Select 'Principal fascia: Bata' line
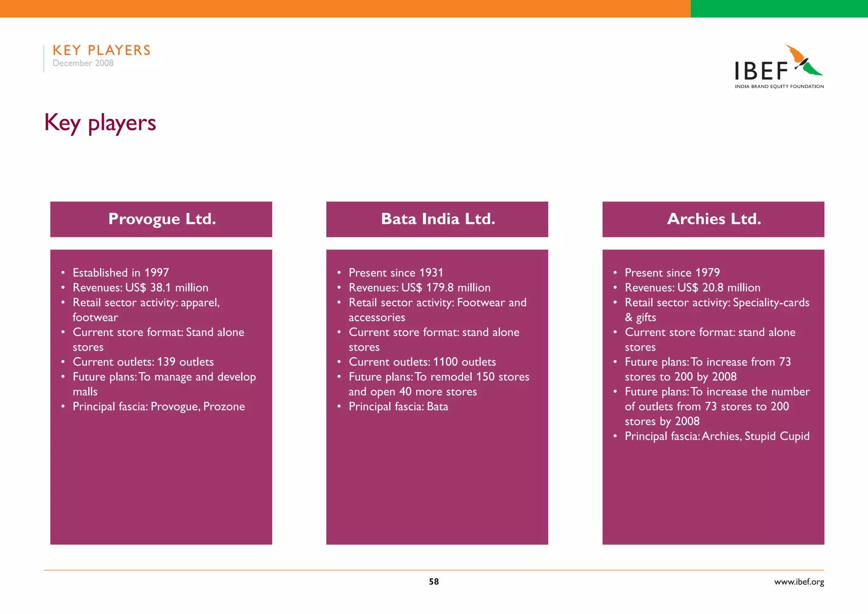 tap(398, 407)
